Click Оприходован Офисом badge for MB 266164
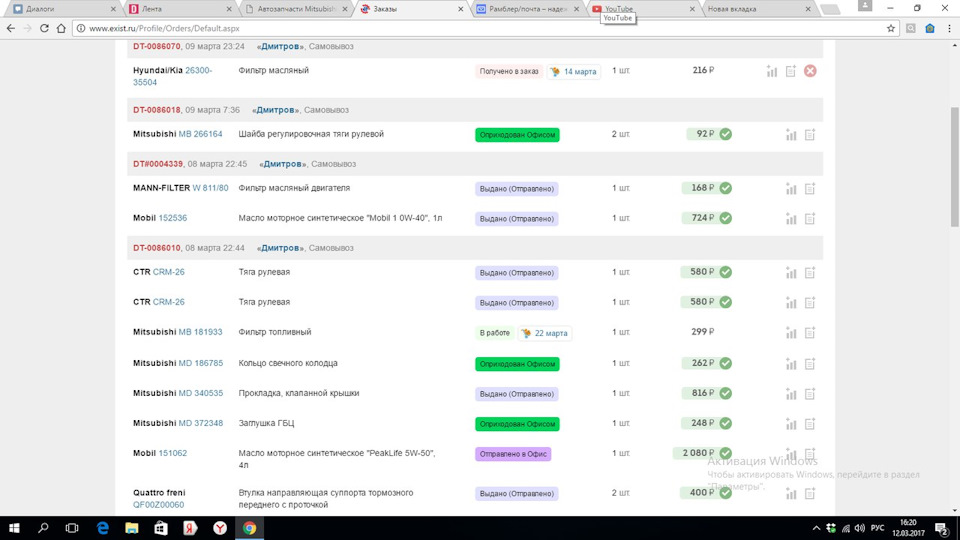Screen dimensions: 960x540 (x=517, y=135)
